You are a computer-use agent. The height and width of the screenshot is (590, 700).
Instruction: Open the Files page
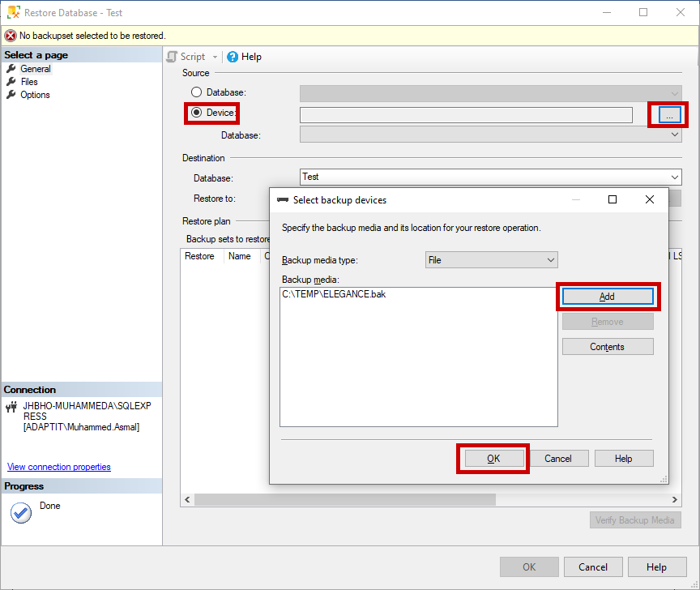[x=29, y=82]
